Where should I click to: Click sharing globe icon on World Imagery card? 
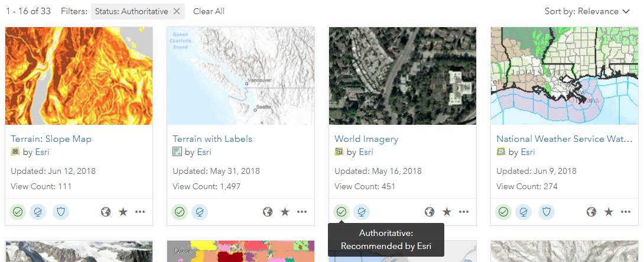(x=430, y=211)
